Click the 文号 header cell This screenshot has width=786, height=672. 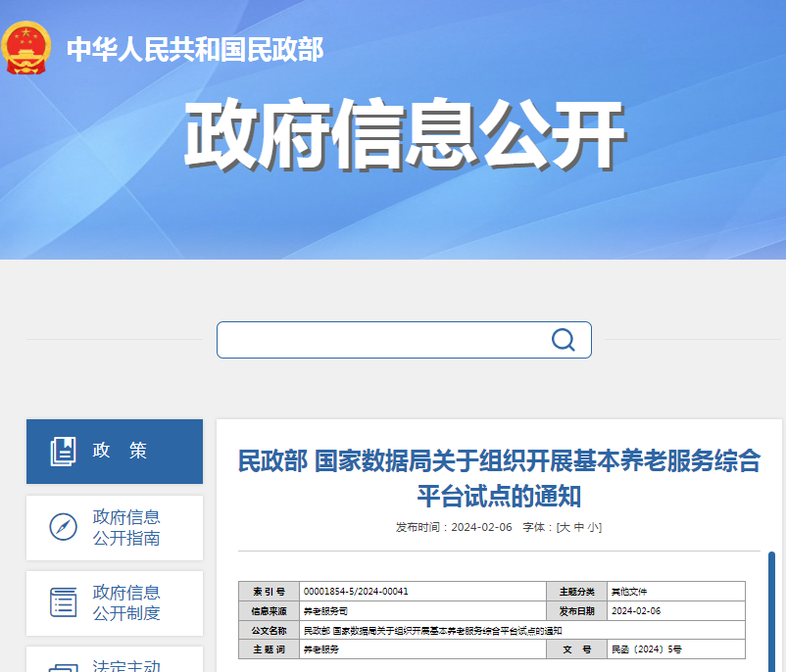[577, 649]
